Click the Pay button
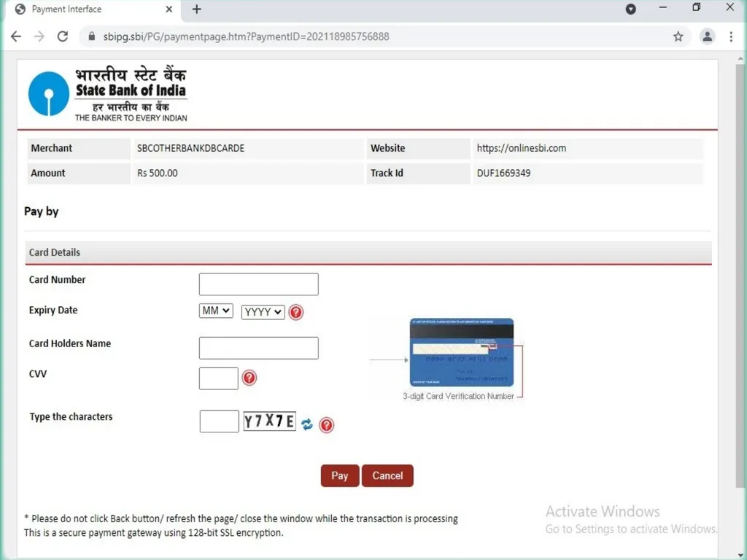The height and width of the screenshot is (560, 747). point(340,475)
